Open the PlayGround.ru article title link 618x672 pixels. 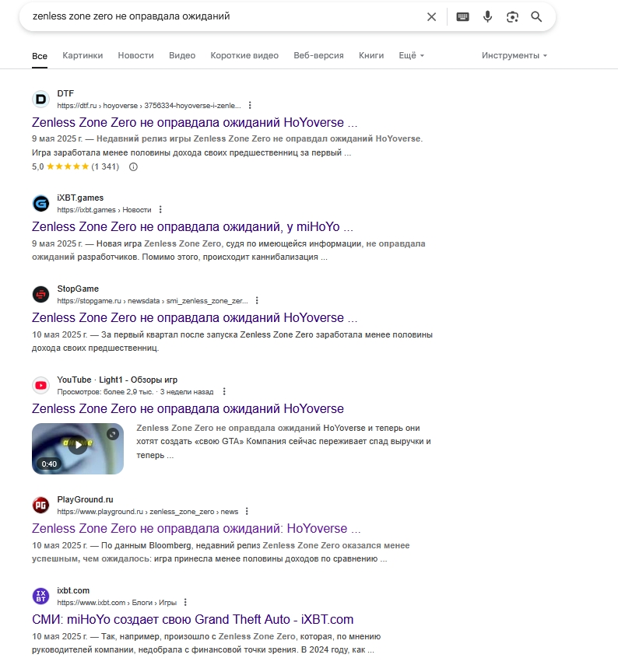point(196,528)
